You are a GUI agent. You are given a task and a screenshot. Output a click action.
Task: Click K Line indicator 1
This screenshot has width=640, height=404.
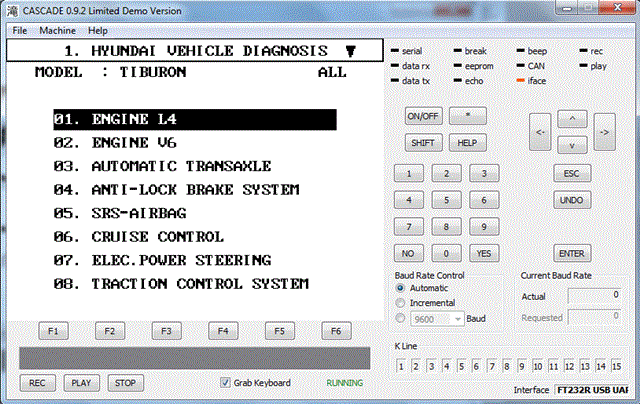click(401, 366)
